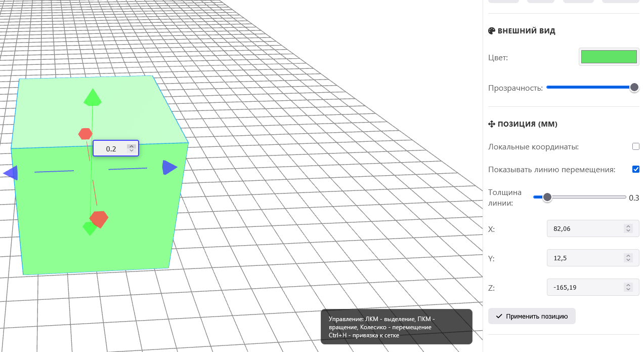Click the blue right-pointing axis arrow gizmo
Screen dimensions: 644x352
169,168
